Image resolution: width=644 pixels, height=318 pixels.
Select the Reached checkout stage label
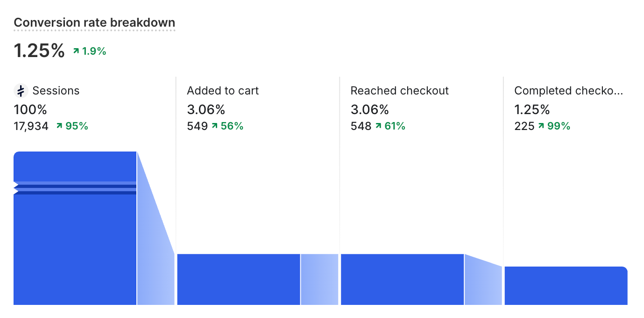[399, 91]
